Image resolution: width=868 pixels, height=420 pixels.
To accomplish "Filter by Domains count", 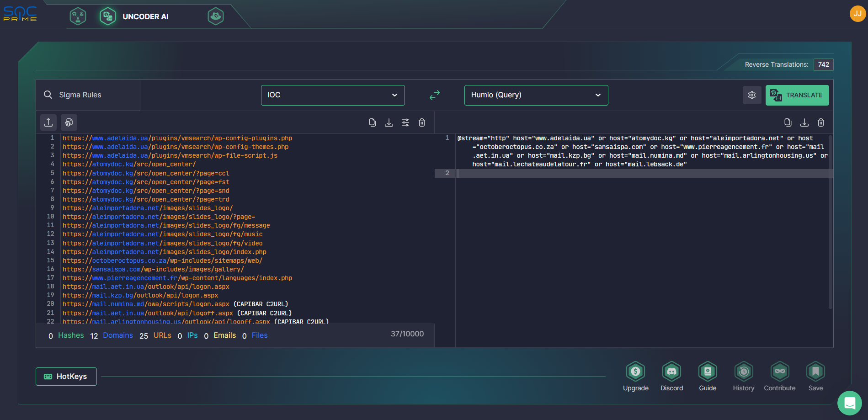I will point(112,335).
